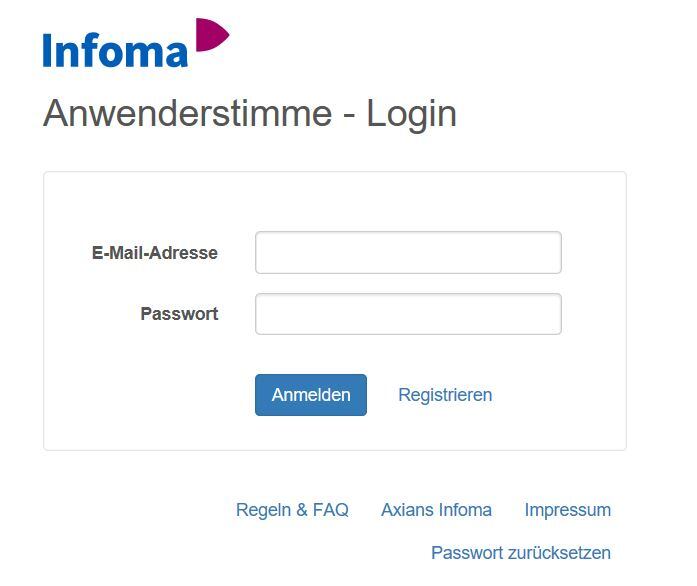Click the Passwort zurücksetzen link
The height and width of the screenshot is (586, 697).
point(520,553)
